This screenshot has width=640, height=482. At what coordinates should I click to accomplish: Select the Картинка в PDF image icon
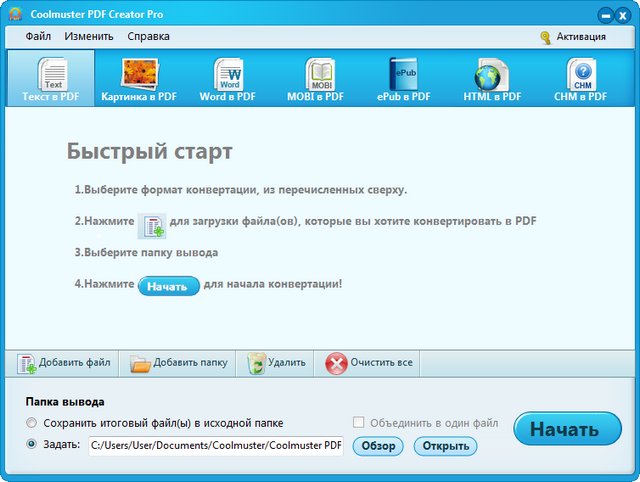(137, 74)
